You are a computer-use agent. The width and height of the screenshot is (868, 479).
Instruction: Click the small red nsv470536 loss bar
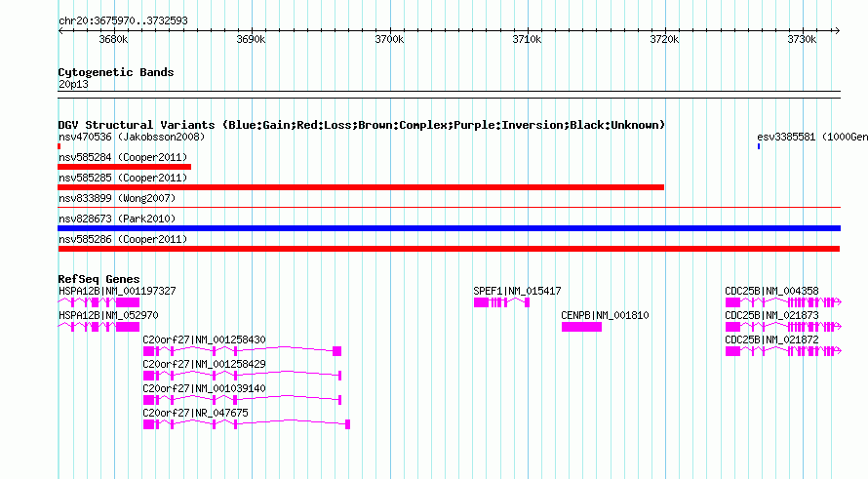coord(59,146)
